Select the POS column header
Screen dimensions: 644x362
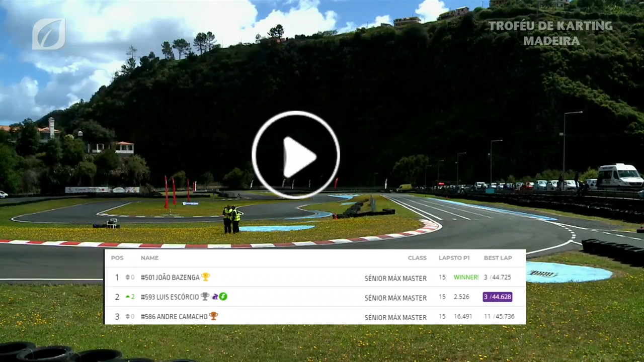click(x=117, y=258)
